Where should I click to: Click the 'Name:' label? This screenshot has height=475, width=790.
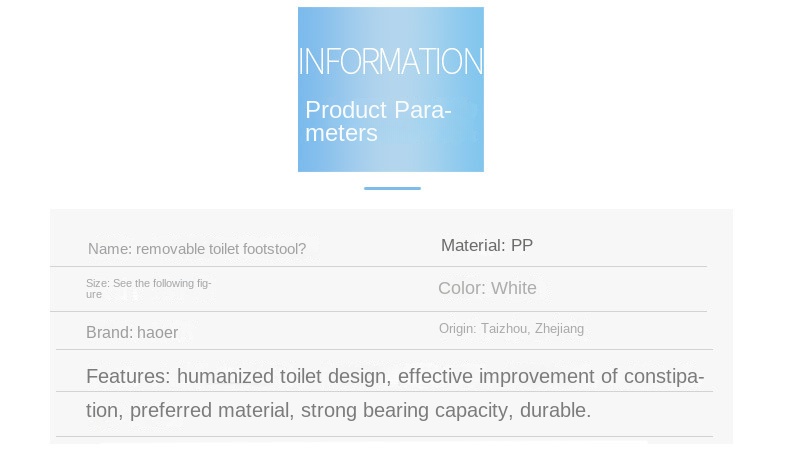point(109,249)
